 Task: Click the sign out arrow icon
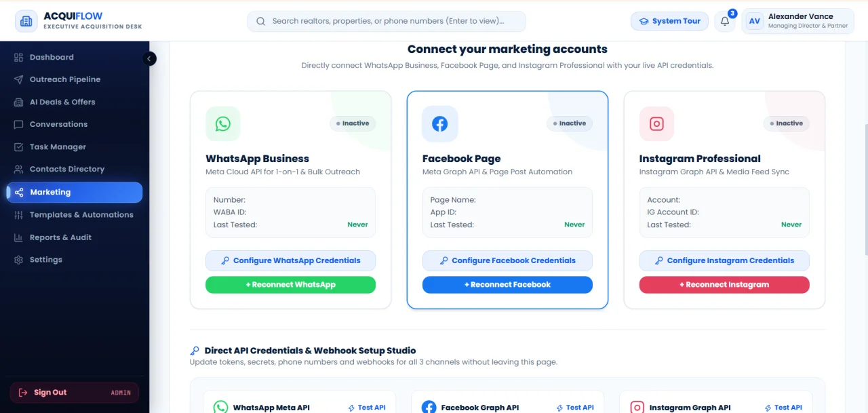(x=23, y=393)
